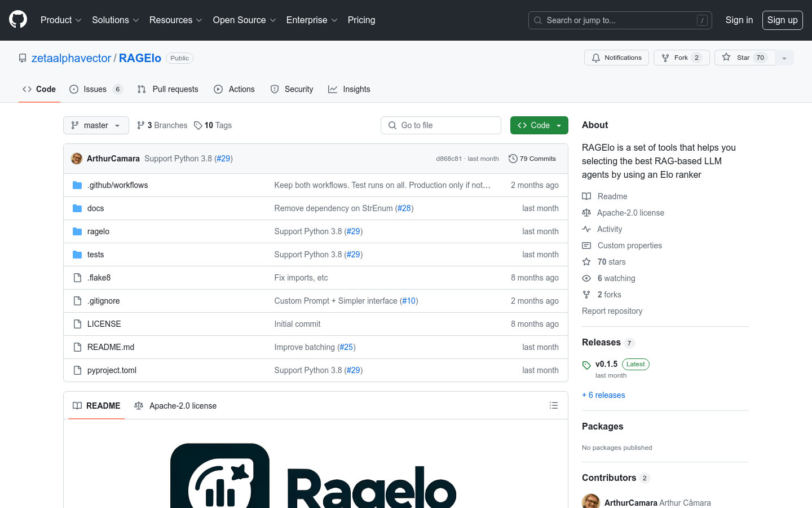Screen dimensions: 812x508
Task: Click the ragelo folder icon
Action: [77, 231]
